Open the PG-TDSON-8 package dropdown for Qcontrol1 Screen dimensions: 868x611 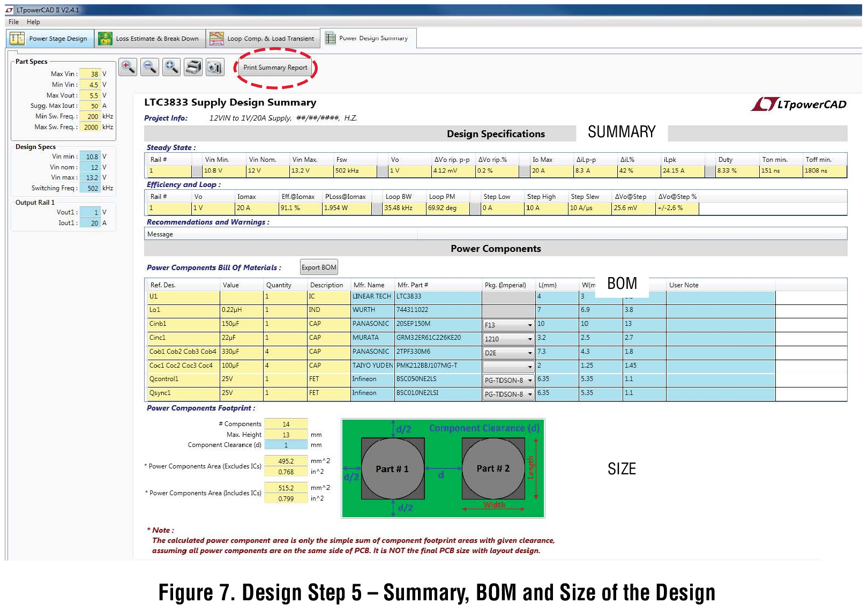click(x=529, y=381)
